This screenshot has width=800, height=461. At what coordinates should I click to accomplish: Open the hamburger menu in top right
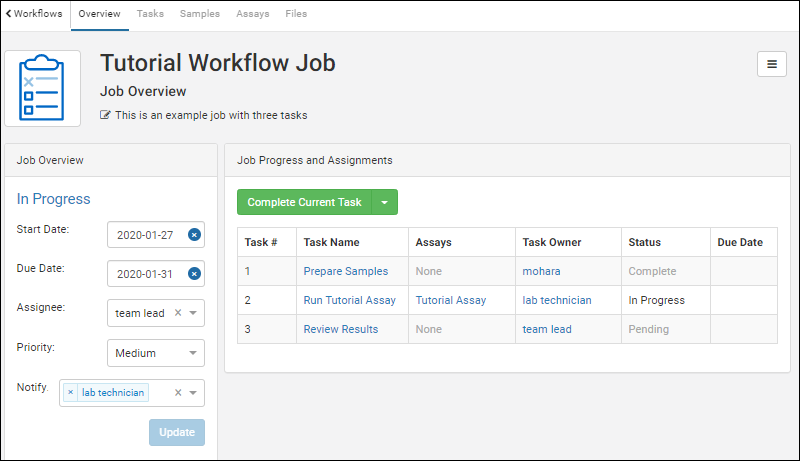(771, 64)
